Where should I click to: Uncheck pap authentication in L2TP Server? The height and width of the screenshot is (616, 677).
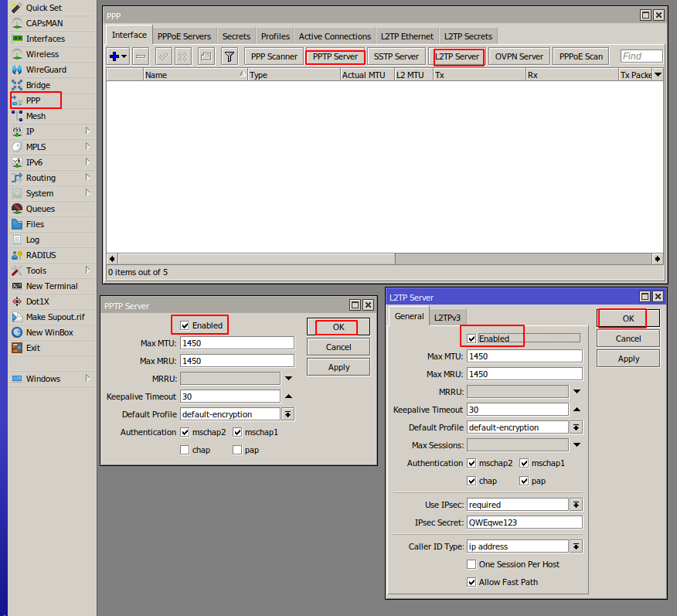(524, 481)
